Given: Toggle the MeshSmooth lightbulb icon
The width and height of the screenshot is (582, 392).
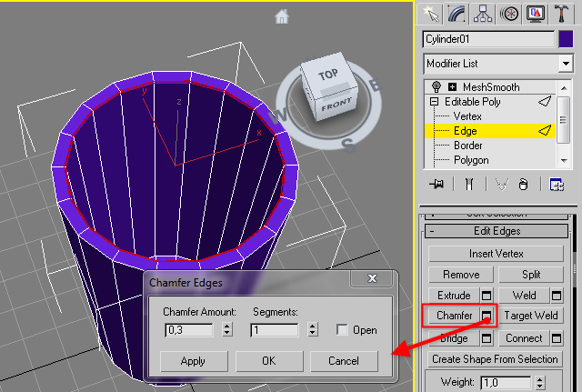Looking at the screenshot, I should (436, 87).
